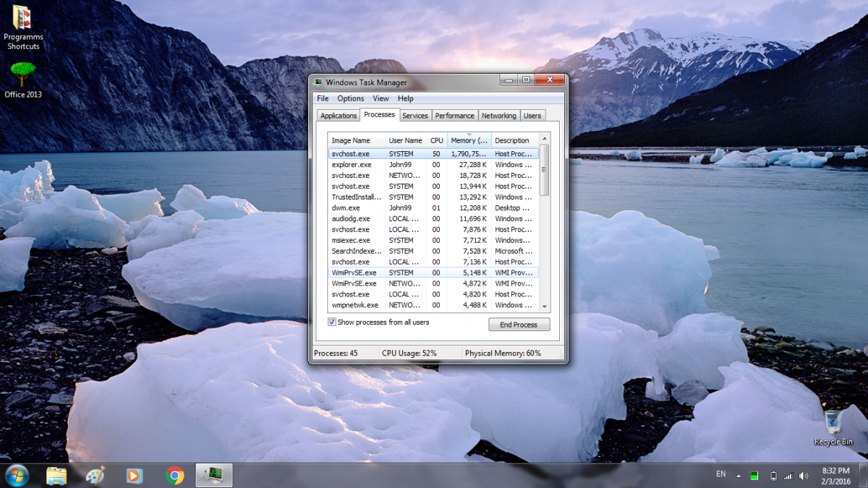
Task: Open the Recycle Bin
Action: (x=833, y=423)
